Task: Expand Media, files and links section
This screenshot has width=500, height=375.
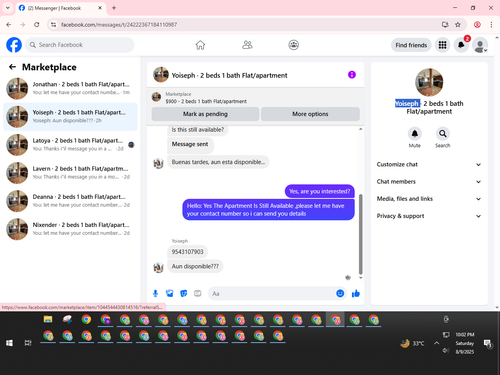Action: [429, 199]
